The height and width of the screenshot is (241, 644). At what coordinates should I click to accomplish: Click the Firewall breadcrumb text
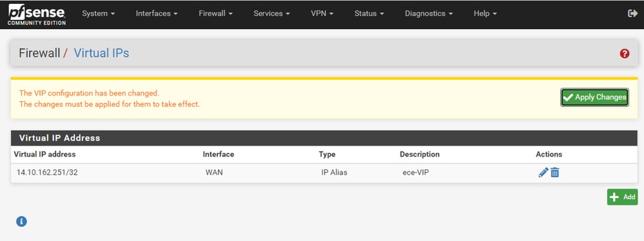click(39, 53)
